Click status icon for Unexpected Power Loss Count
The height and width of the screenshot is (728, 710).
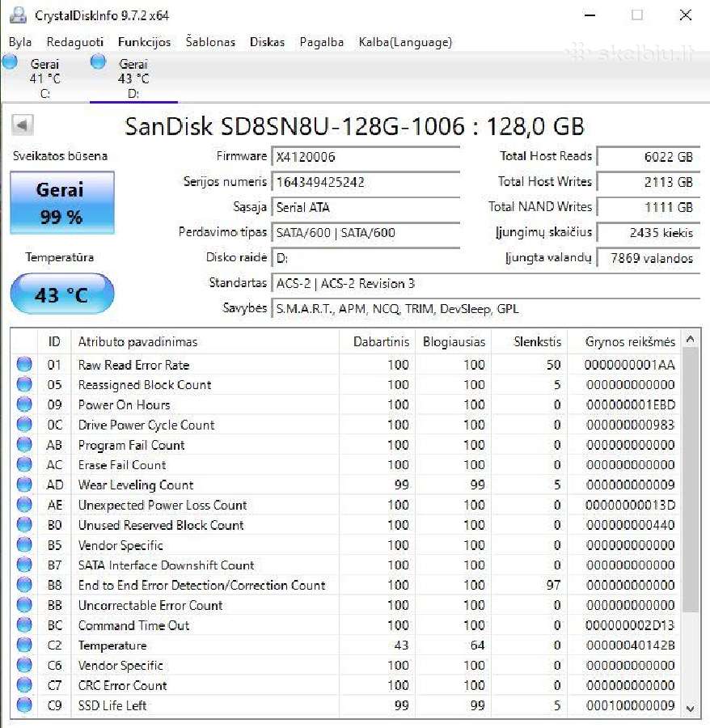24,505
